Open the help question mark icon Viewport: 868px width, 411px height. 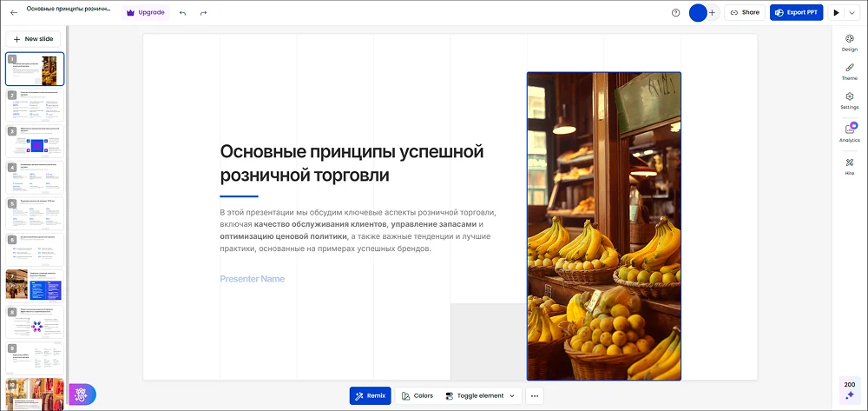pos(675,13)
